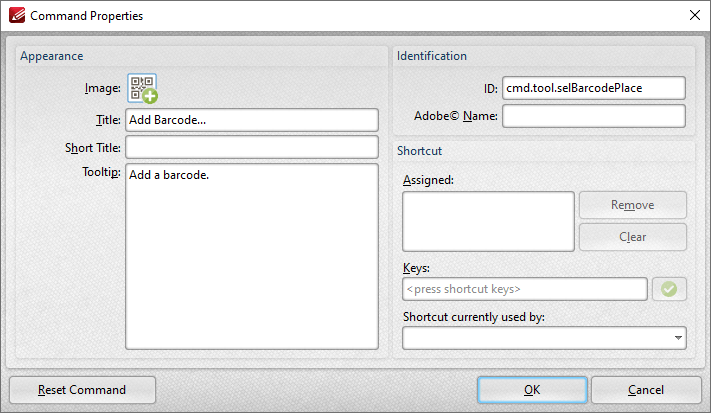Click the Adobe© Name input field

click(594, 116)
